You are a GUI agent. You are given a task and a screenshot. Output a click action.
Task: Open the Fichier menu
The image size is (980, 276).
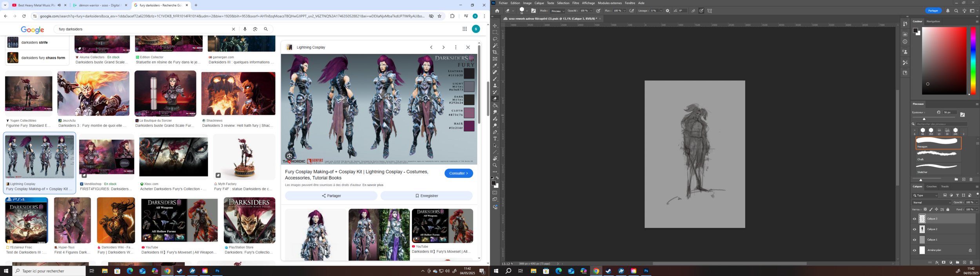503,3
